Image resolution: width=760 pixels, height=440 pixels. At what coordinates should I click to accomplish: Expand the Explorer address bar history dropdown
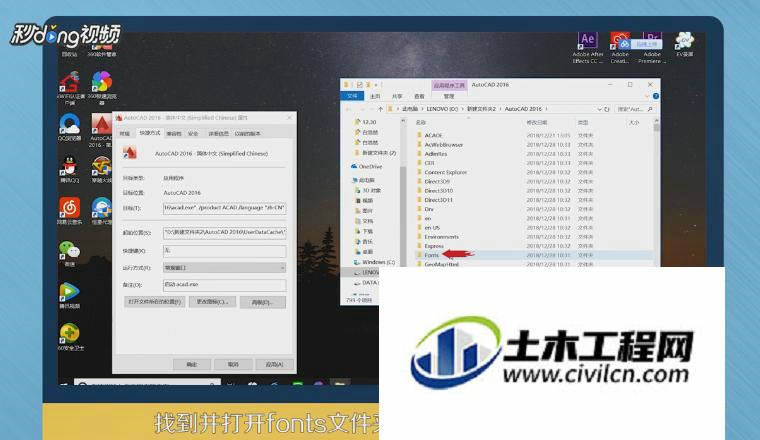599,109
